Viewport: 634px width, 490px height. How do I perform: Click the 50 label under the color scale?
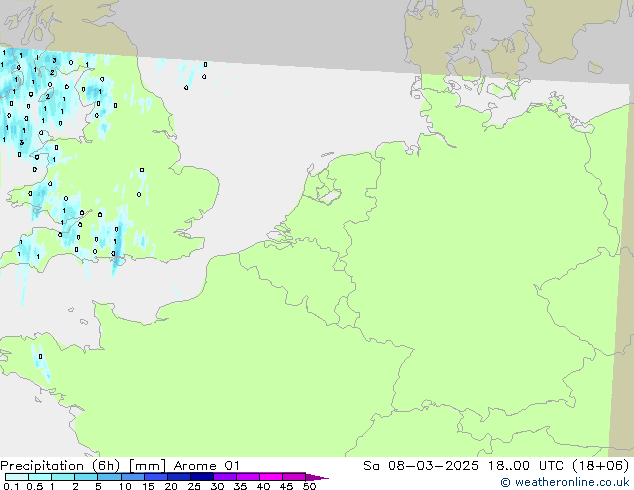click(310, 487)
